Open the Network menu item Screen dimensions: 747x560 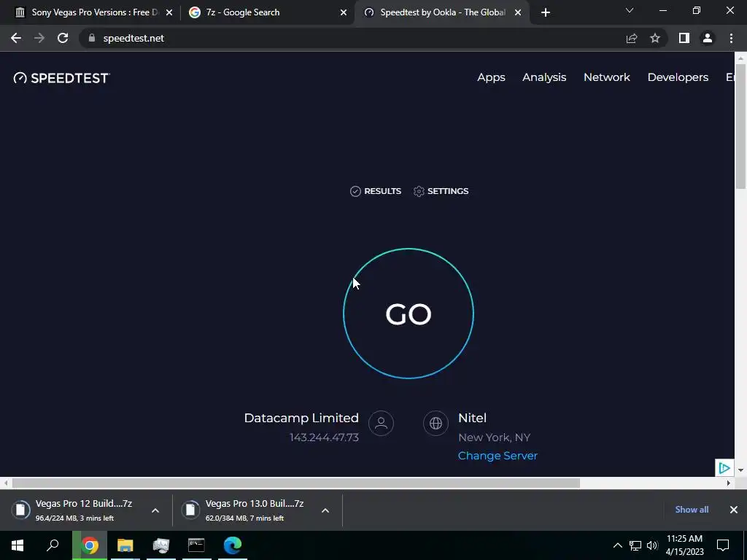606,77
